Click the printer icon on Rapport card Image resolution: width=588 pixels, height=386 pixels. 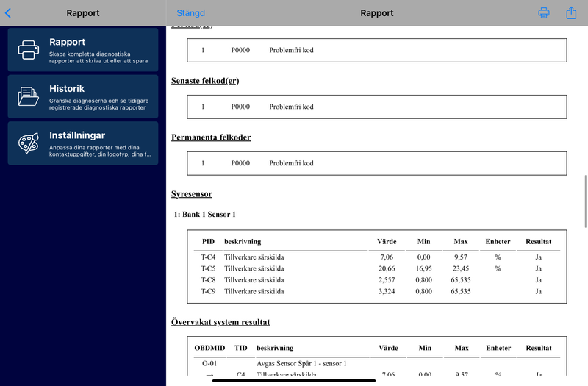29,50
